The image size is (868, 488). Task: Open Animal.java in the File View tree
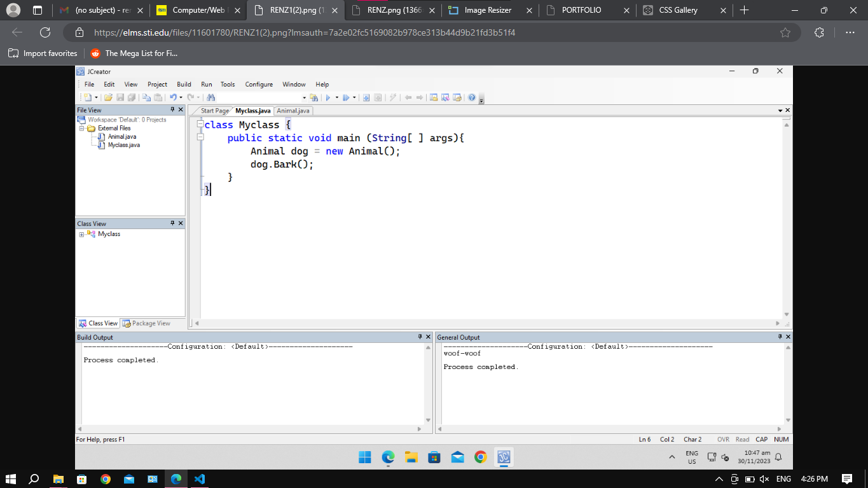click(121, 137)
